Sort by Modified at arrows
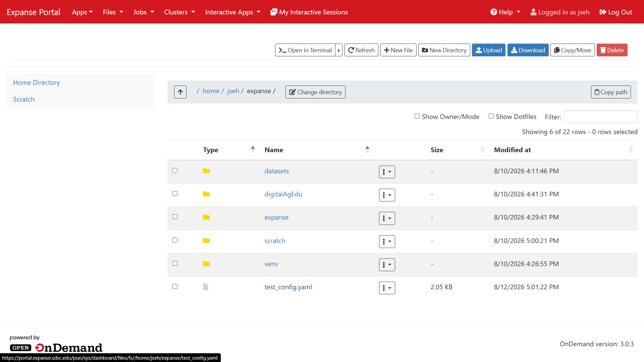 point(631,150)
